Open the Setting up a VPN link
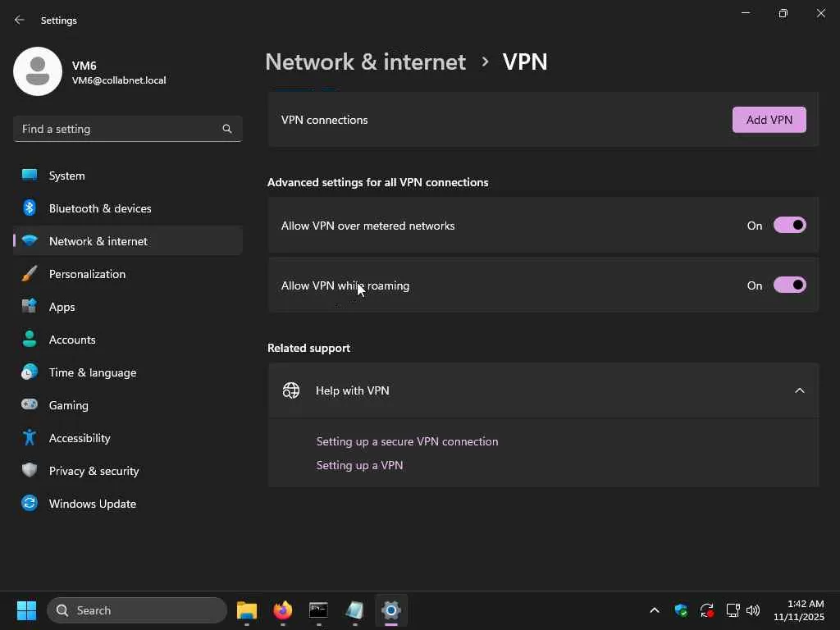Viewport: 840px width, 630px height. tap(359, 465)
